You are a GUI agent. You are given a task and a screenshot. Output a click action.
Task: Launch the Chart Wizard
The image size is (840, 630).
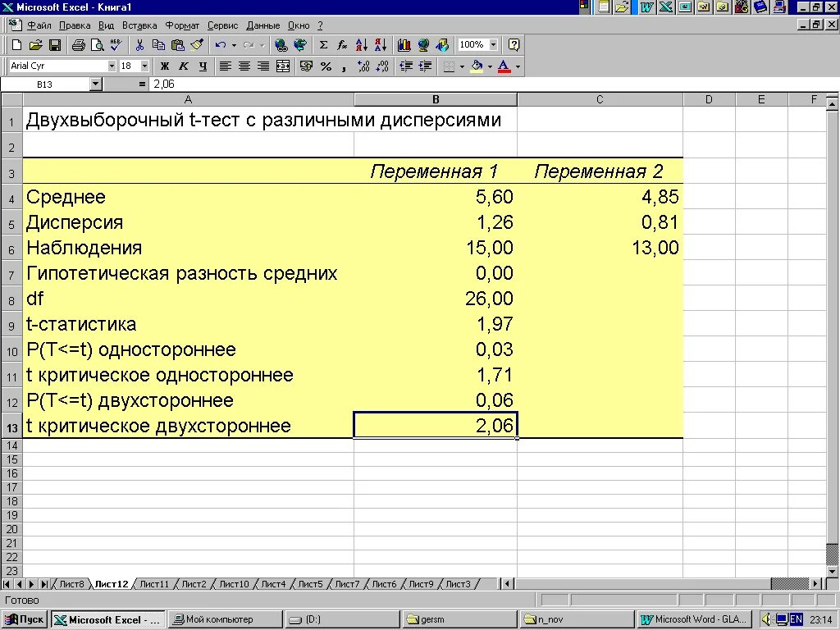(x=404, y=45)
